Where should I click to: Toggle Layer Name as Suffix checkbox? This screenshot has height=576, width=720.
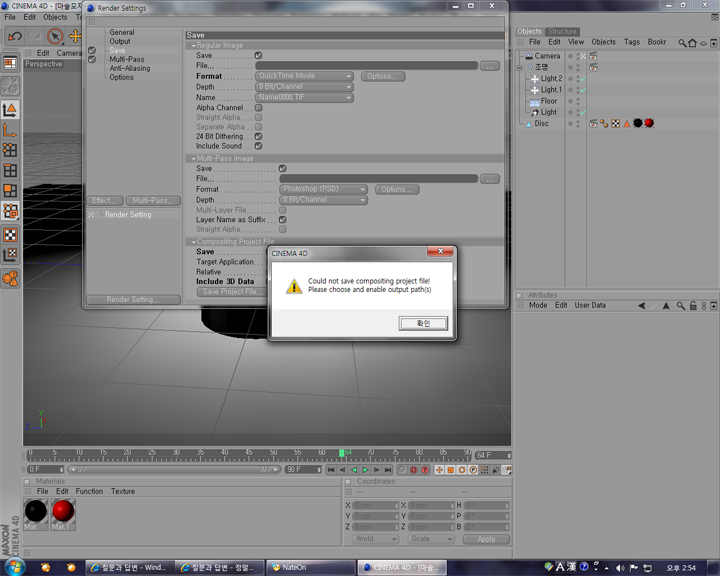283,220
